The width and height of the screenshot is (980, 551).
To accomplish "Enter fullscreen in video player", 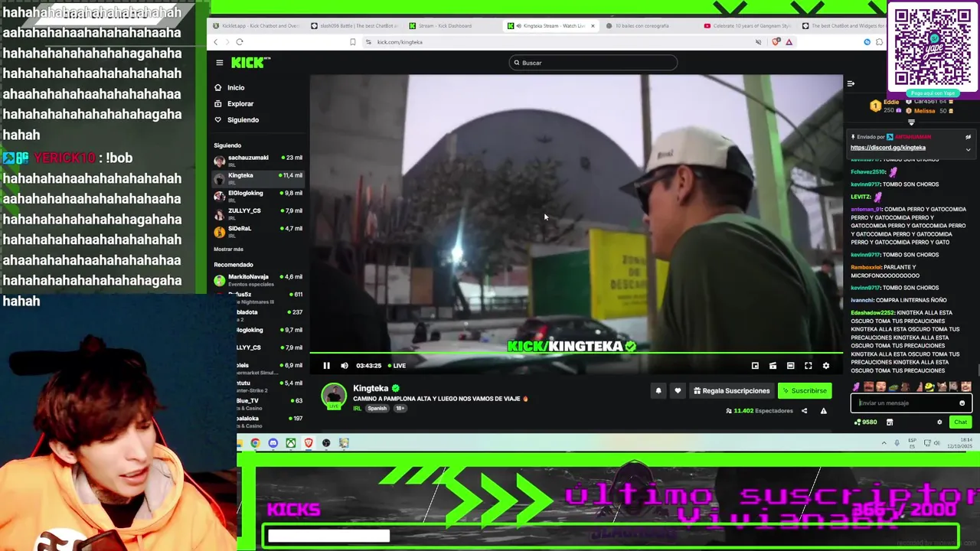I will click(x=808, y=366).
